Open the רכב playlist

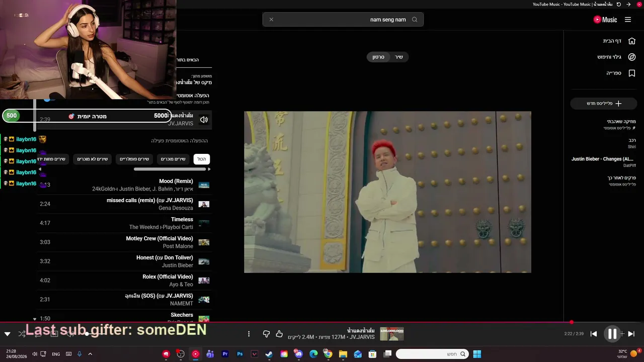point(631,143)
